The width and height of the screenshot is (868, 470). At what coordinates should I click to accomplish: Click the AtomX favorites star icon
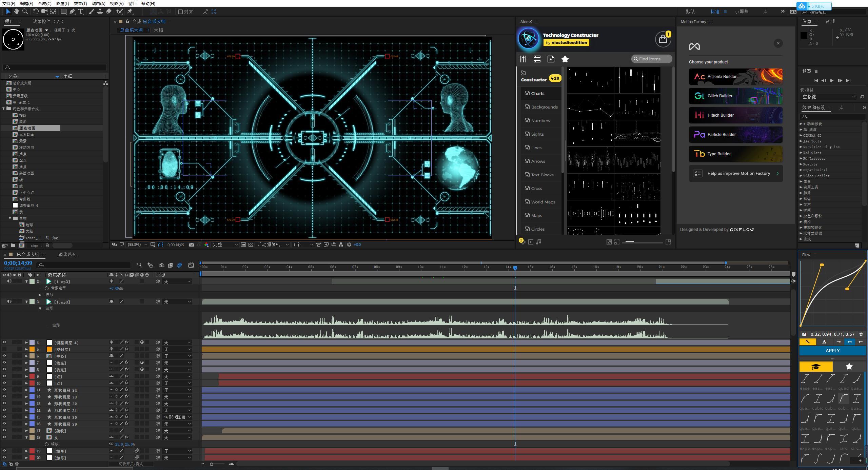point(565,59)
